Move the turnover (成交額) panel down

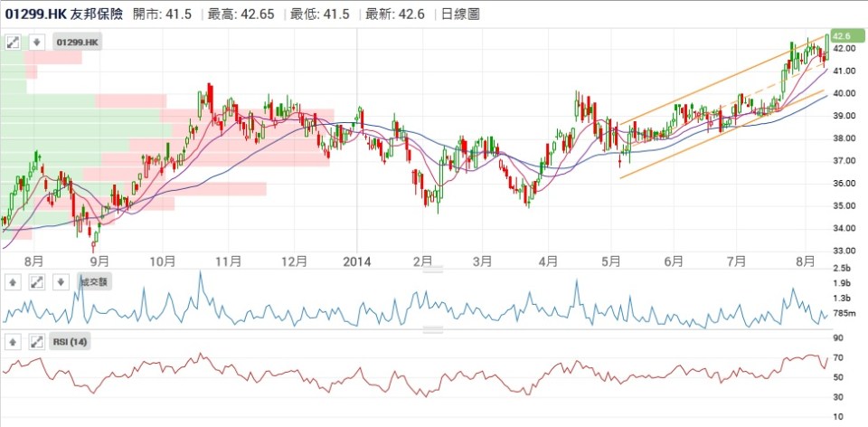tap(59, 282)
